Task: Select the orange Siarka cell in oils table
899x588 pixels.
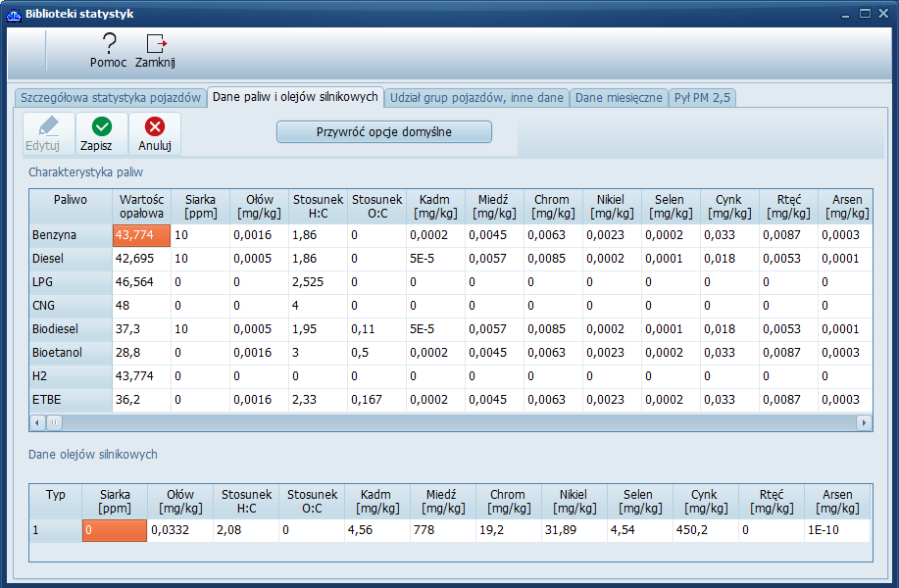Action: coord(115,530)
